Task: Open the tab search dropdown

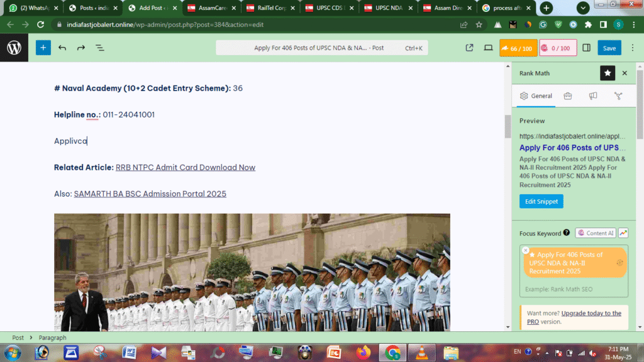Action: (x=583, y=8)
